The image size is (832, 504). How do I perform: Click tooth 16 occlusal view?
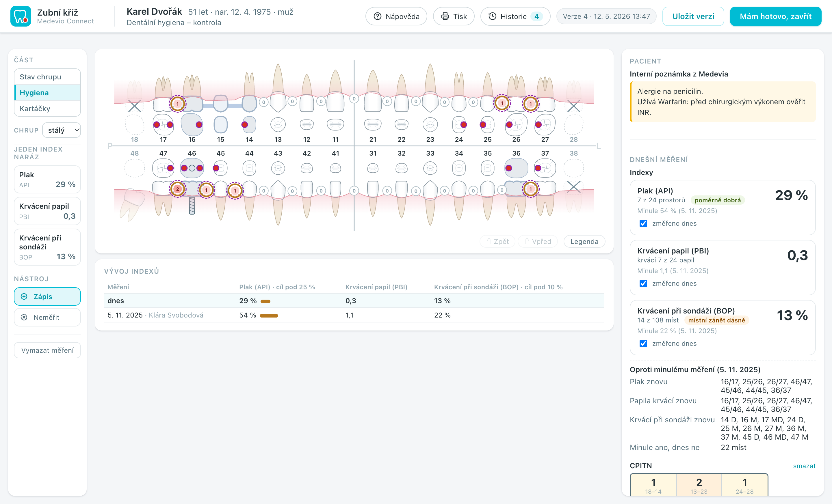(x=192, y=124)
